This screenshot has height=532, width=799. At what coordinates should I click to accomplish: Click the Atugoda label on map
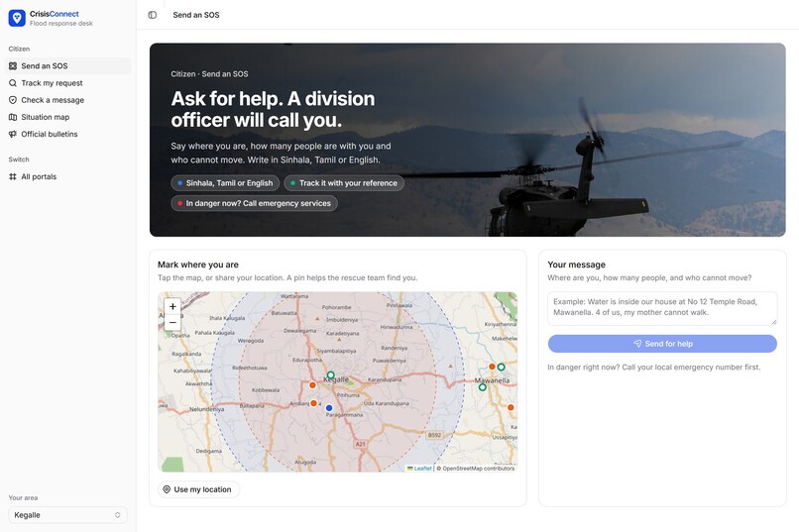305,463
